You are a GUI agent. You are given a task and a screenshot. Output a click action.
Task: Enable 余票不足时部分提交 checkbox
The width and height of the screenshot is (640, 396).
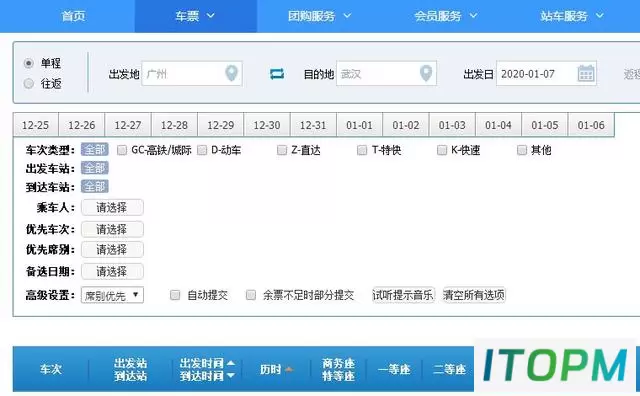click(x=251, y=295)
